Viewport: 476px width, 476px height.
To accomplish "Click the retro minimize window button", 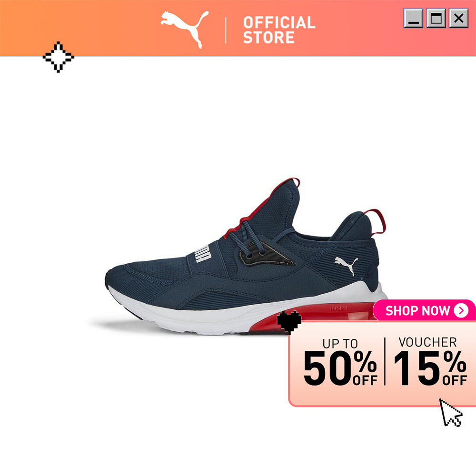I will pyautogui.click(x=413, y=18).
